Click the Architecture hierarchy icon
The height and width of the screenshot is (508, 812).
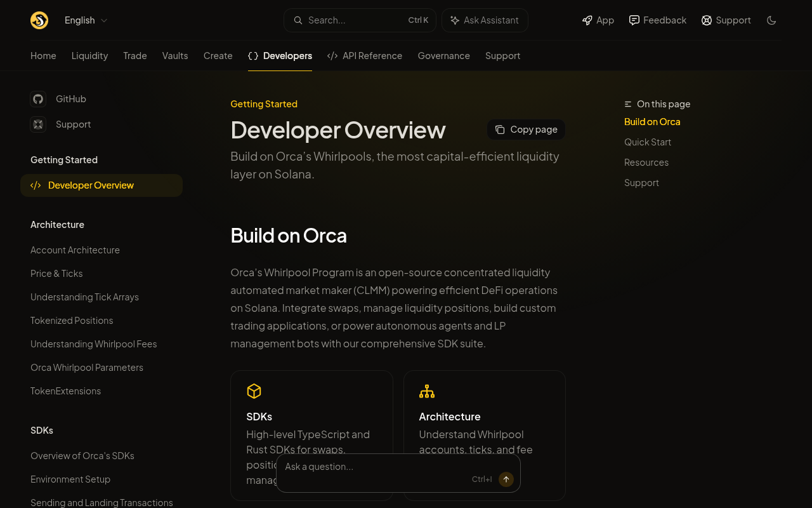click(427, 391)
